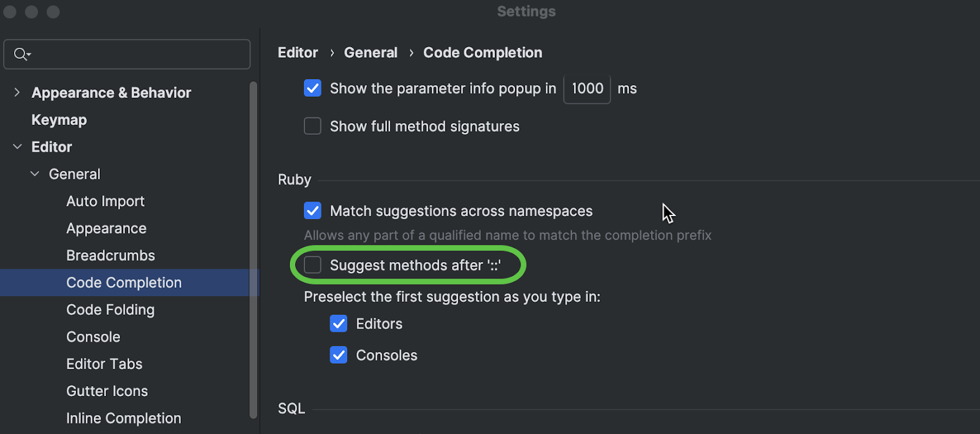Select Auto Import in the sidebar
This screenshot has width=980, height=434.
105,201
